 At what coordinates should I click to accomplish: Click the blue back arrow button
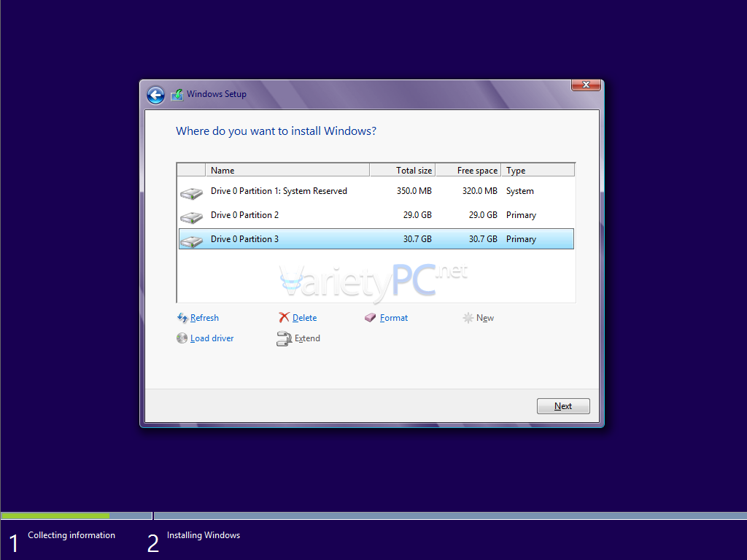pos(155,95)
